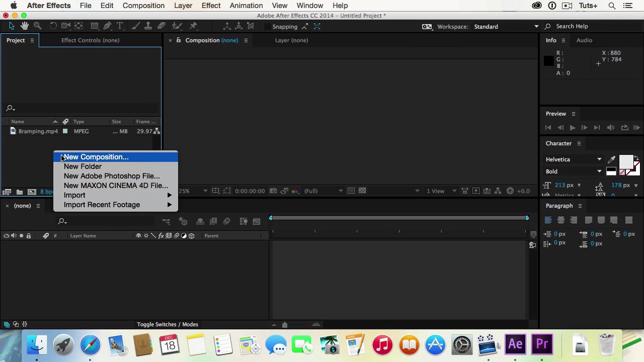Click the new composition icon in Project footer

point(32,192)
